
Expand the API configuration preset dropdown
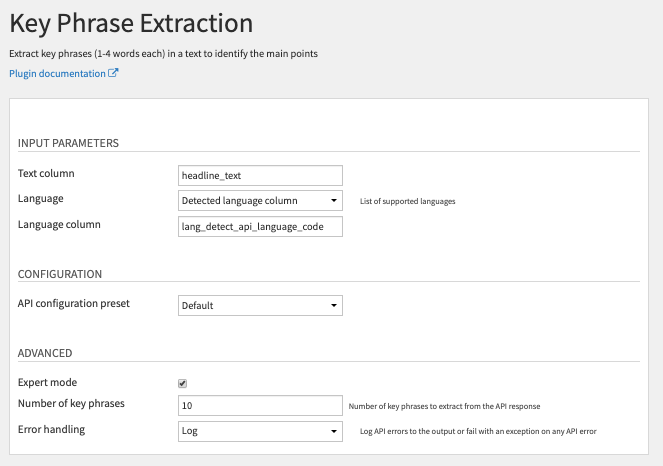coord(260,305)
